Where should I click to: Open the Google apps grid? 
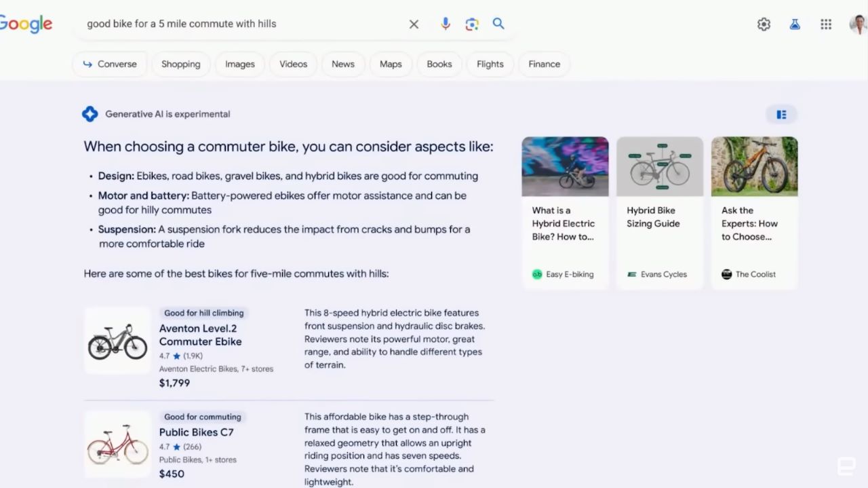tap(825, 24)
